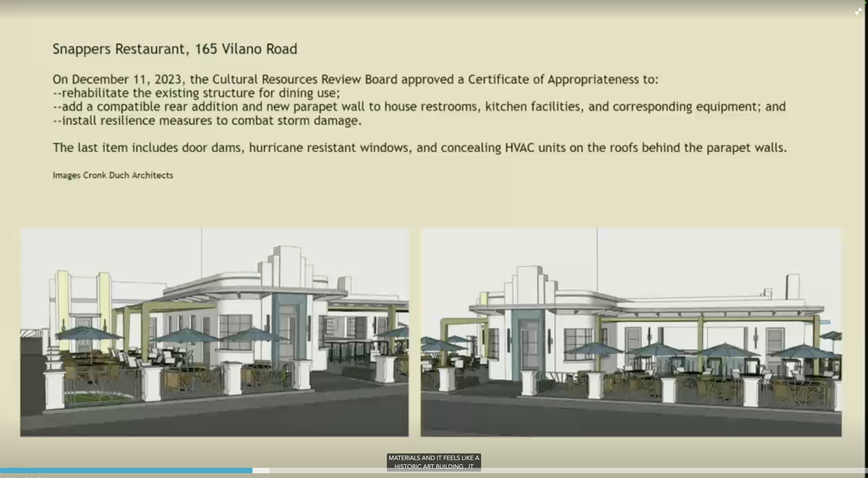
Task: Seek near the far right of progress bar
Action: pyautogui.click(x=856, y=470)
